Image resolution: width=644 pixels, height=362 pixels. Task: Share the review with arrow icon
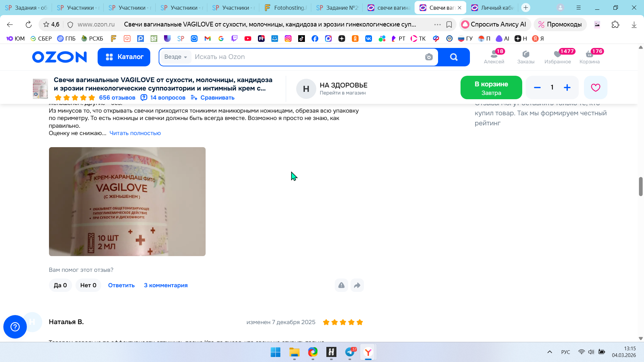(357, 285)
